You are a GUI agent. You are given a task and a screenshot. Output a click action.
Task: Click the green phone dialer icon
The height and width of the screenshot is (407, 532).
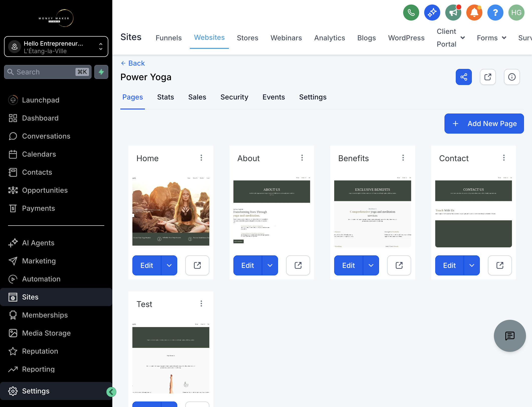tap(411, 13)
